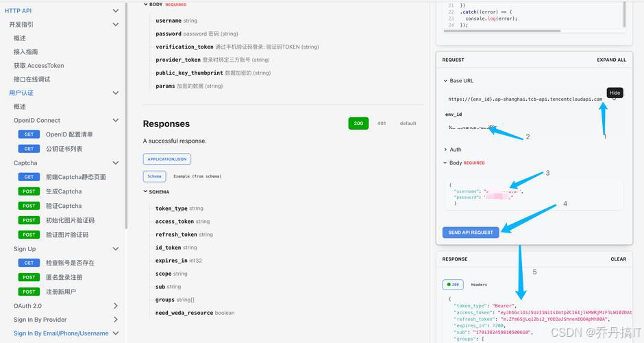
Task: Open the 获取 AccessToken page
Action: tap(38, 65)
